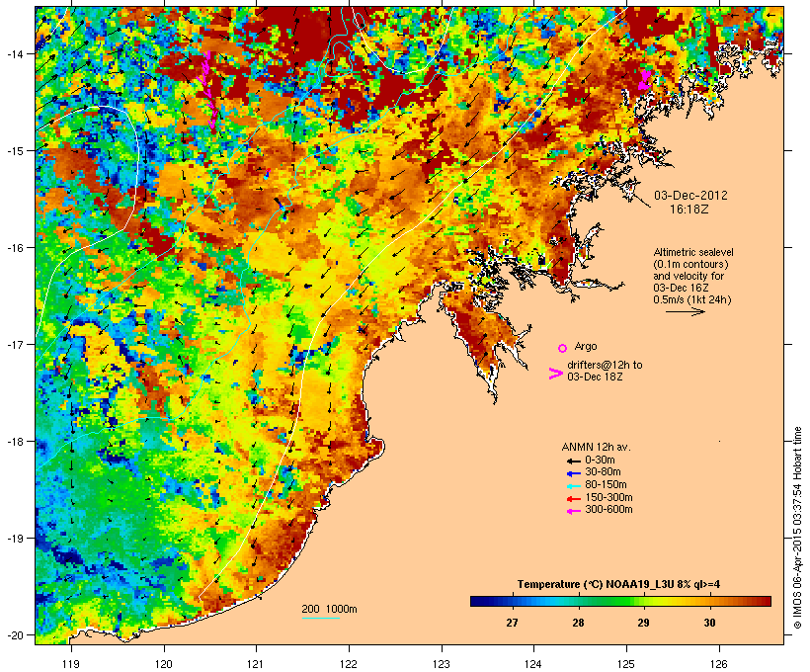Click the magenta drifter marker near 125
810x672 pixels.
[x=644, y=80]
